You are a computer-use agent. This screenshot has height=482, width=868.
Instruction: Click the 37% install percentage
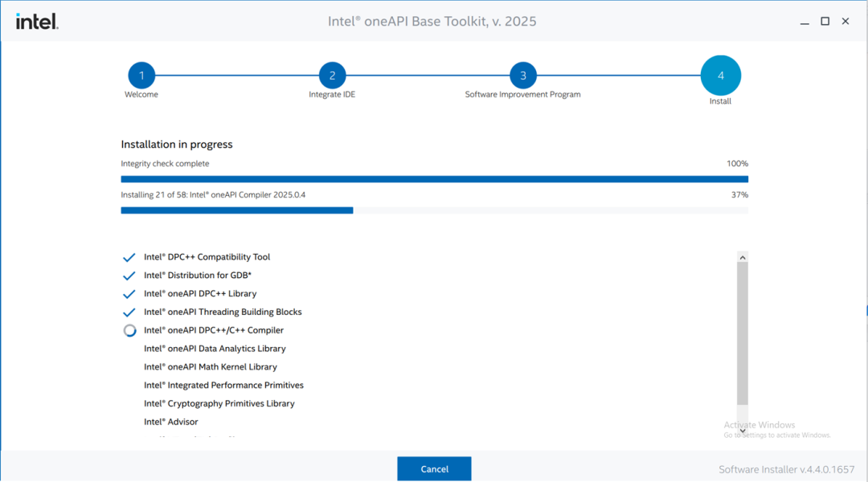739,194
